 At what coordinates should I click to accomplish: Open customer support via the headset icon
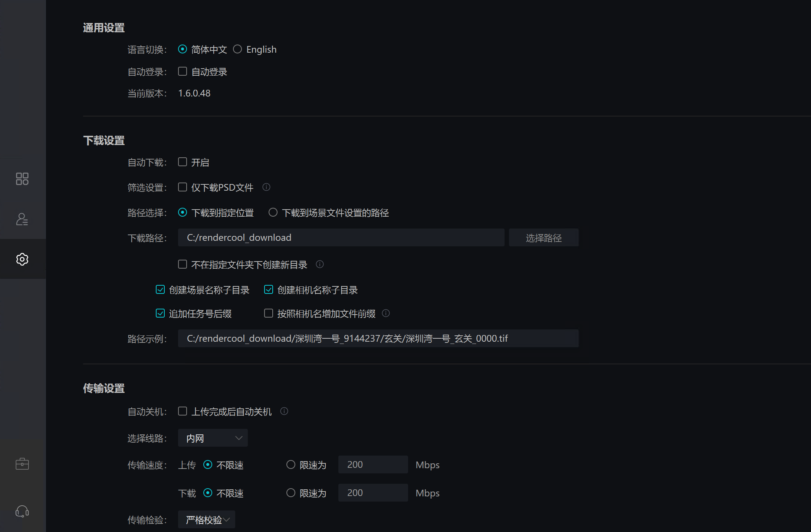(22, 512)
